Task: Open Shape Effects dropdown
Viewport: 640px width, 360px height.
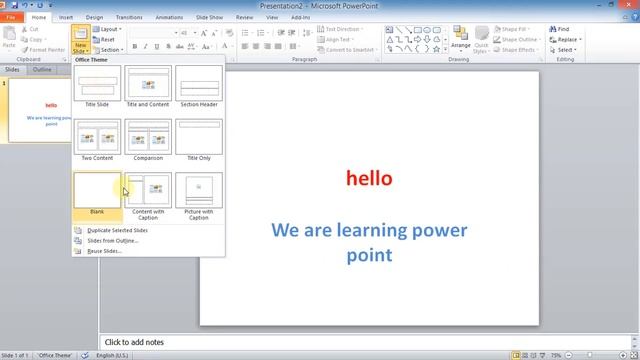Action: tap(516, 50)
